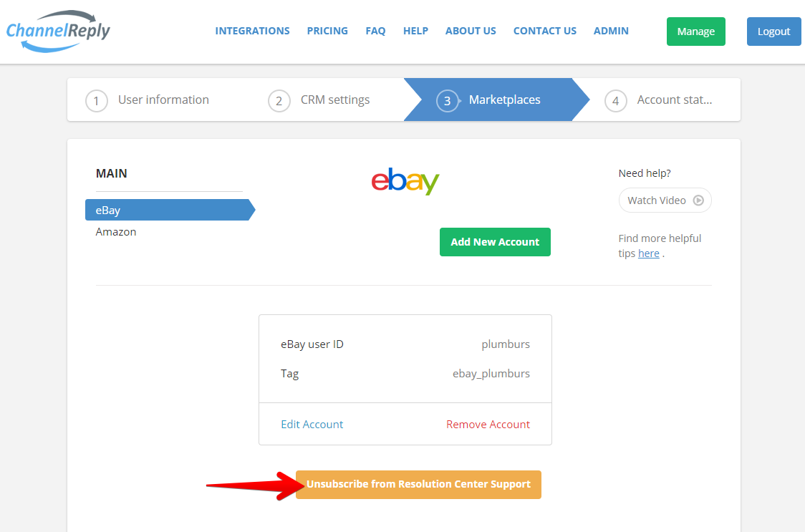Image resolution: width=805 pixels, height=532 pixels.
Task: Click the ChannelReply logo
Action: pyautogui.click(x=58, y=31)
